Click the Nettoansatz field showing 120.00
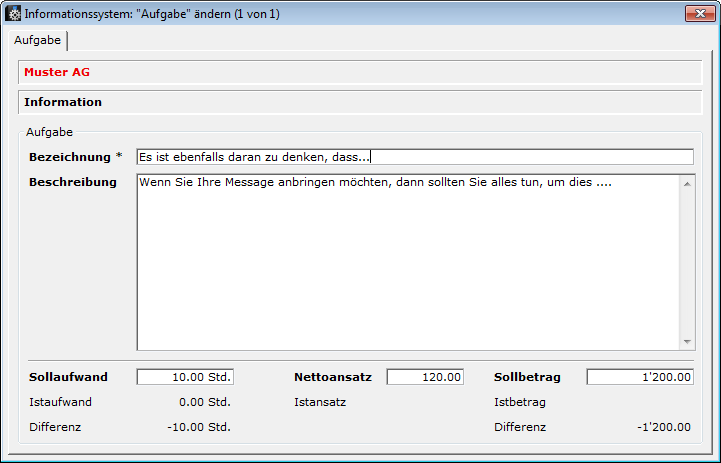The image size is (721, 463). pyautogui.click(x=424, y=377)
